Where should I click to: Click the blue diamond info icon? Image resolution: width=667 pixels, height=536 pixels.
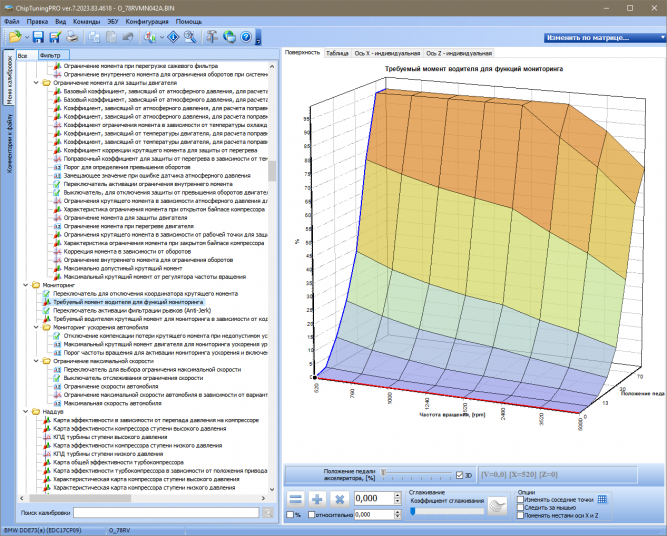click(x=173, y=37)
